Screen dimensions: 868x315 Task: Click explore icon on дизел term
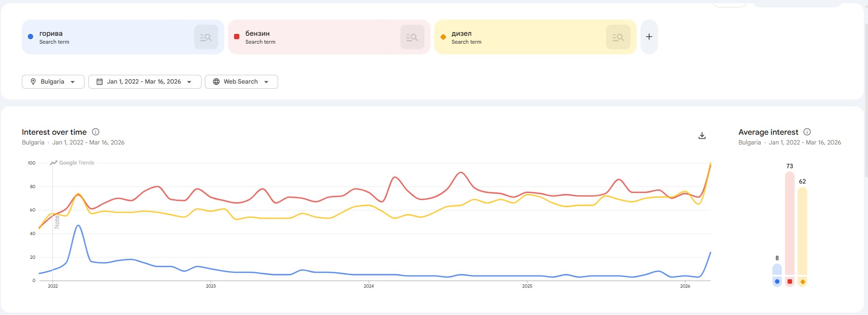pyautogui.click(x=618, y=37)
